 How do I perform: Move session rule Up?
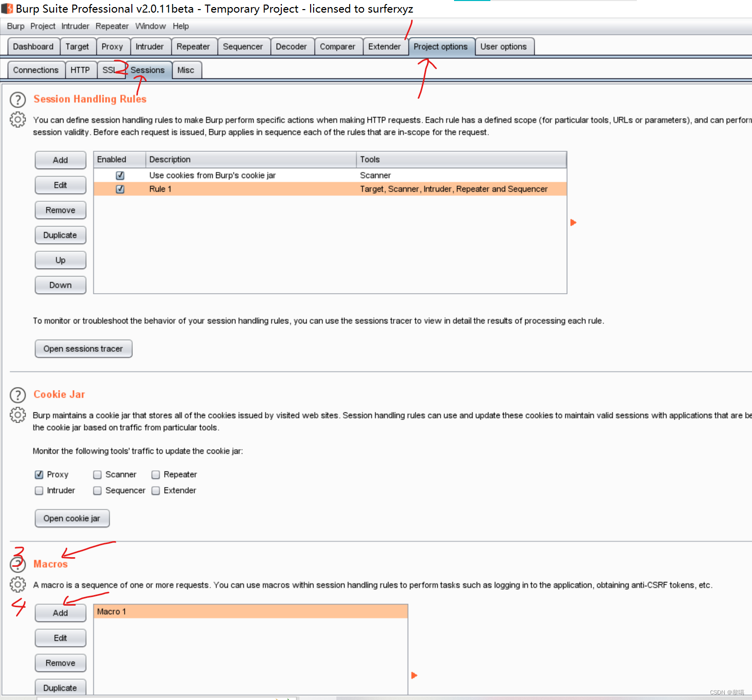click(x=61, y=260)
